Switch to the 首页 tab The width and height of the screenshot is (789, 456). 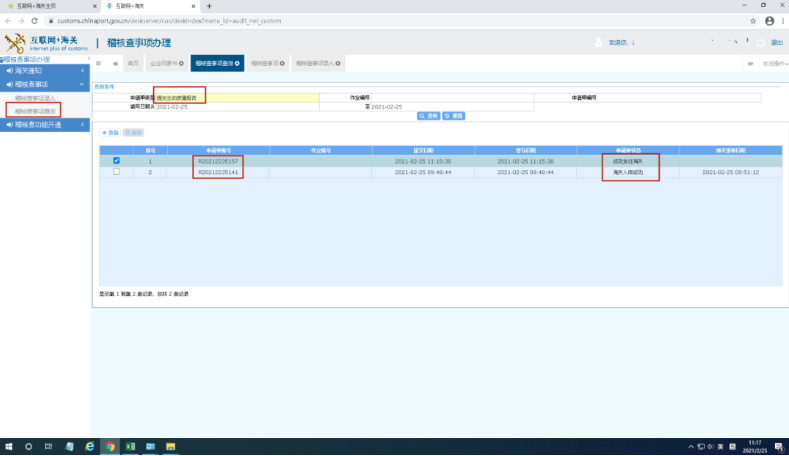point(133,63)
